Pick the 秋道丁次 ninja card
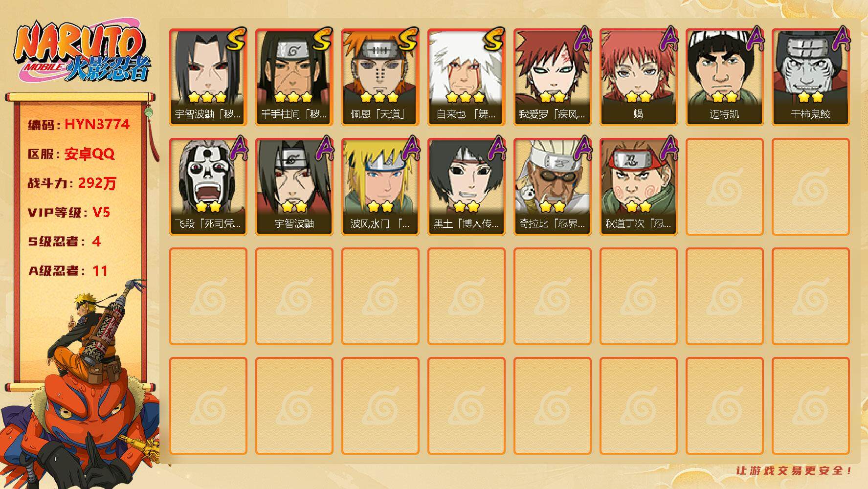 638,187
